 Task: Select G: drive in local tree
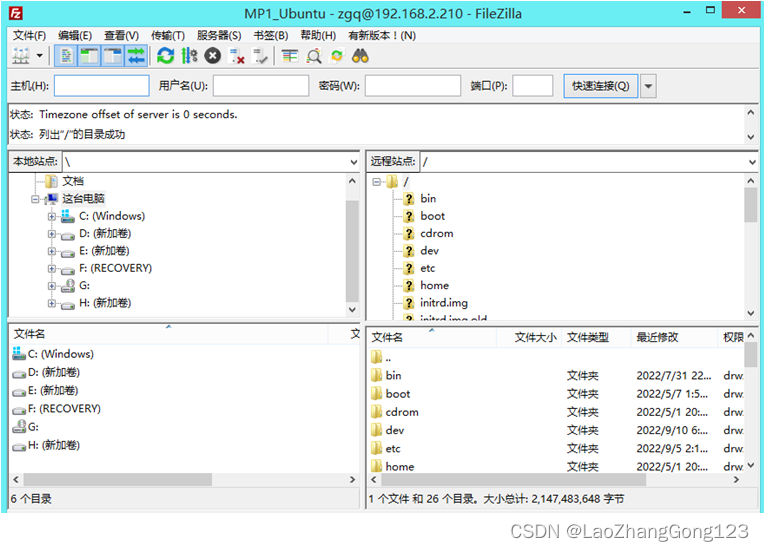[84, 285]
